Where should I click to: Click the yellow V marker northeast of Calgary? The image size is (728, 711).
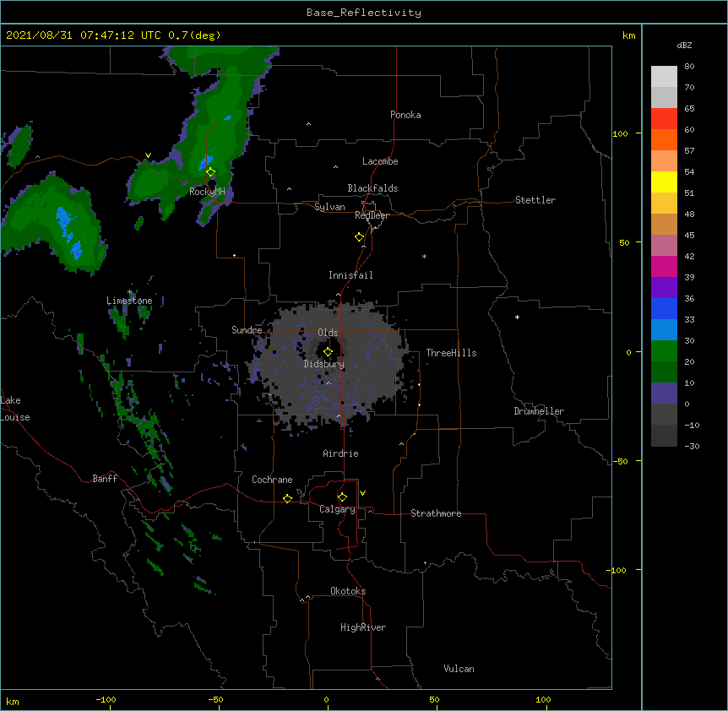click(x=362, y=493)
